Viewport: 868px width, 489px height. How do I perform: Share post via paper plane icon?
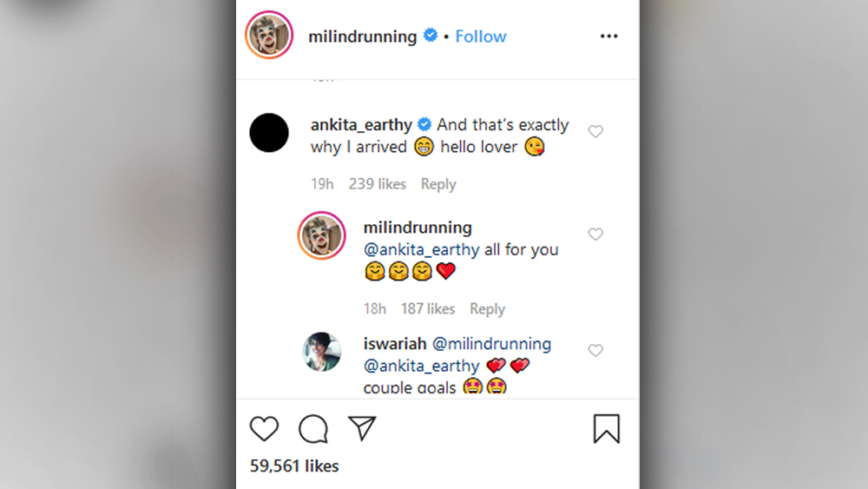(x=362, y=428)
